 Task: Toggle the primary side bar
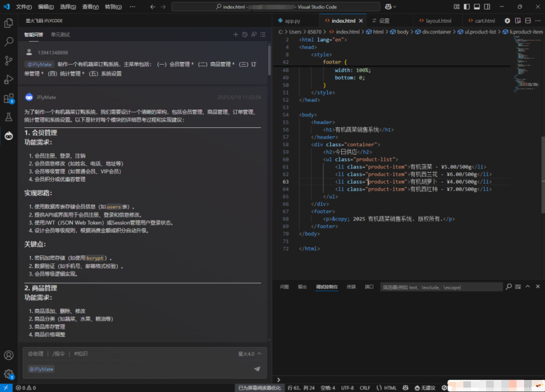coord(467,6)
